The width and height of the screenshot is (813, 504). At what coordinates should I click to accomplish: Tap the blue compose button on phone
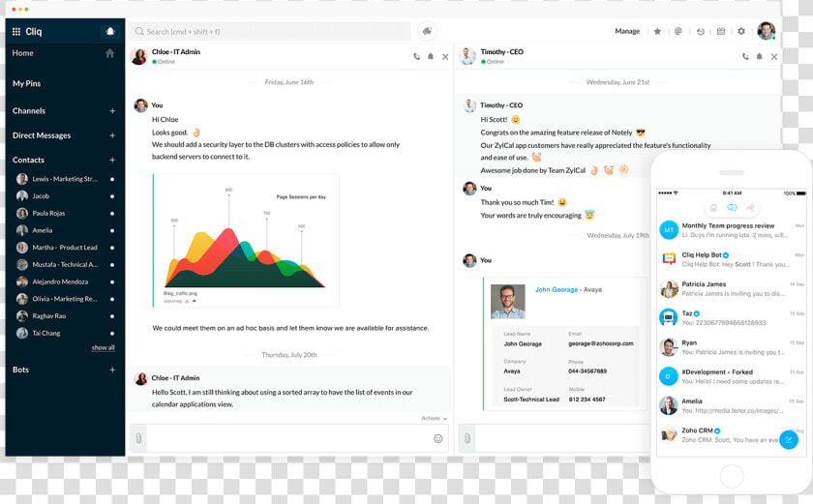click(x=789, y=440)
